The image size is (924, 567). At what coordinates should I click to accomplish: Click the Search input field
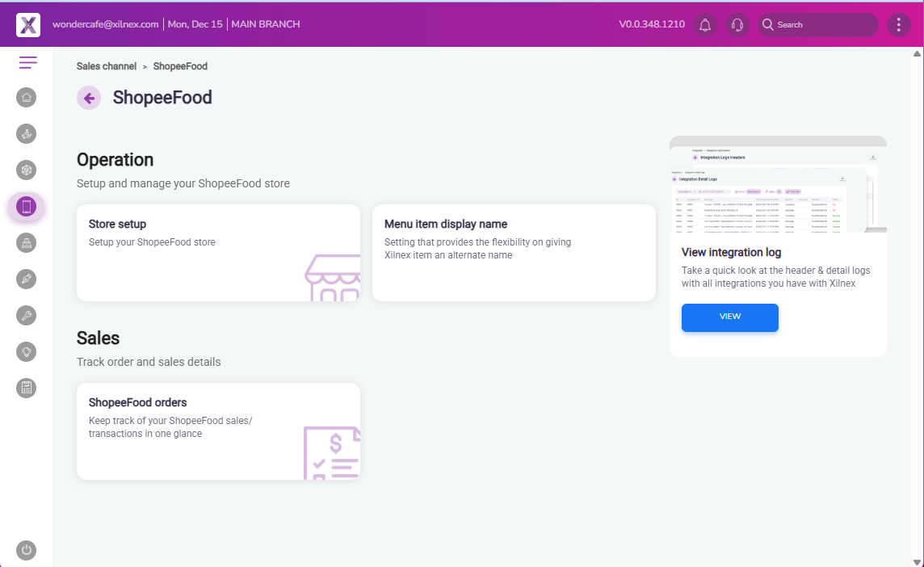coord(824,25)
